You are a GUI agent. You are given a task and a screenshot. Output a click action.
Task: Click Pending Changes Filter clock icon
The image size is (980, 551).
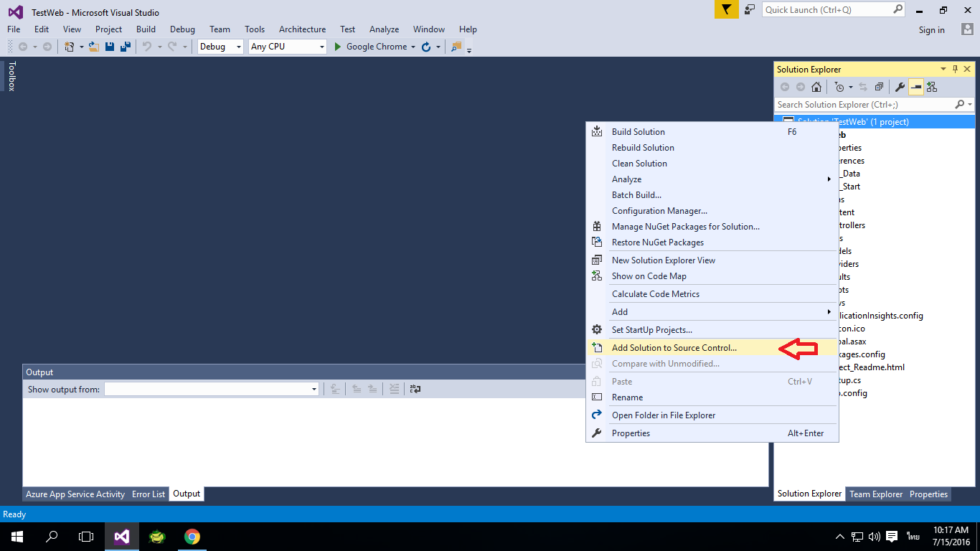point(839,87)
